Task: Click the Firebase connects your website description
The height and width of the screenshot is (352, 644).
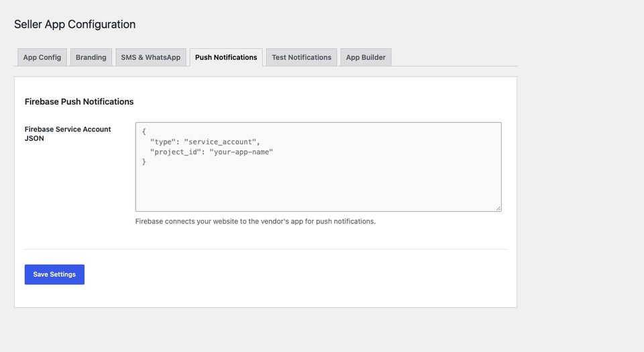Action: (256, 221)
